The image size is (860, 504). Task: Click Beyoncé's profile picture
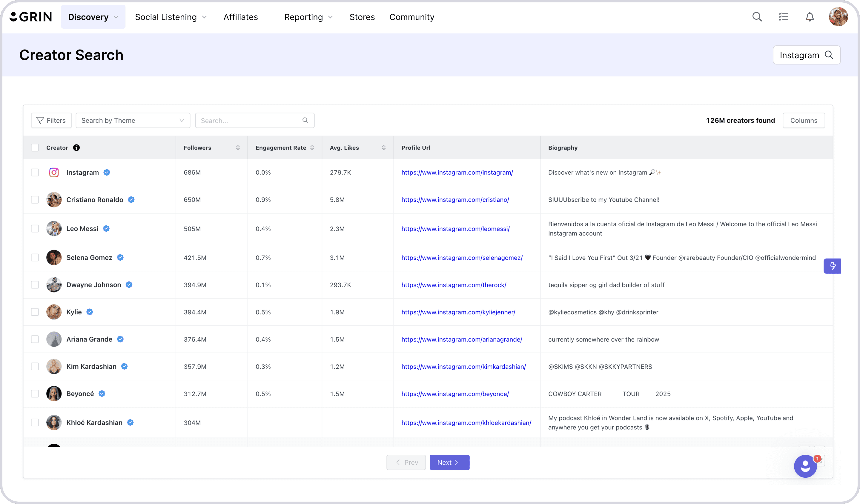(x=54, y=394)
